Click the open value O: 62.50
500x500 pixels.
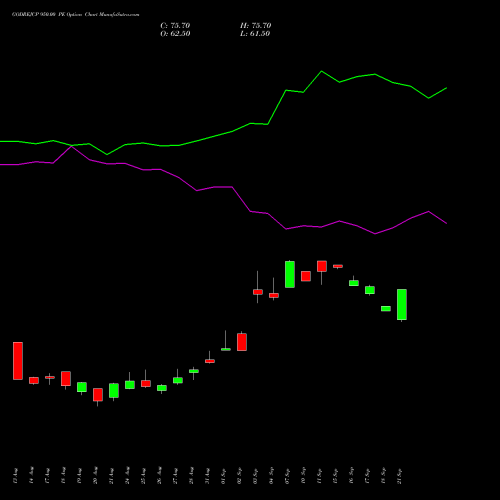[175, 34]
